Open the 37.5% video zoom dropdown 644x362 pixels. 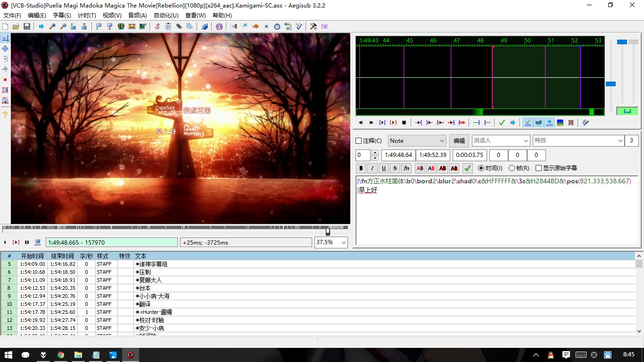pyautogui.click(x=331, y=242)
